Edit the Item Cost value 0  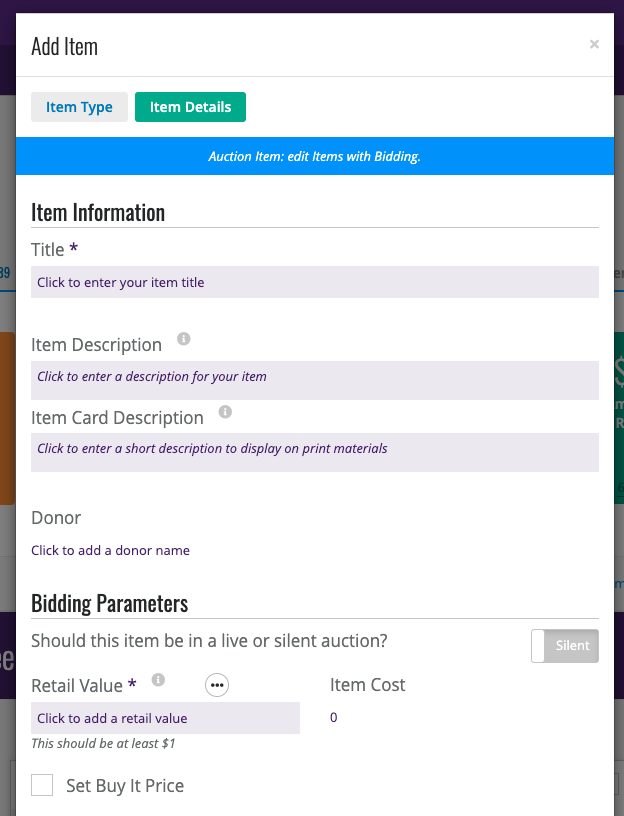click(334, 717)
